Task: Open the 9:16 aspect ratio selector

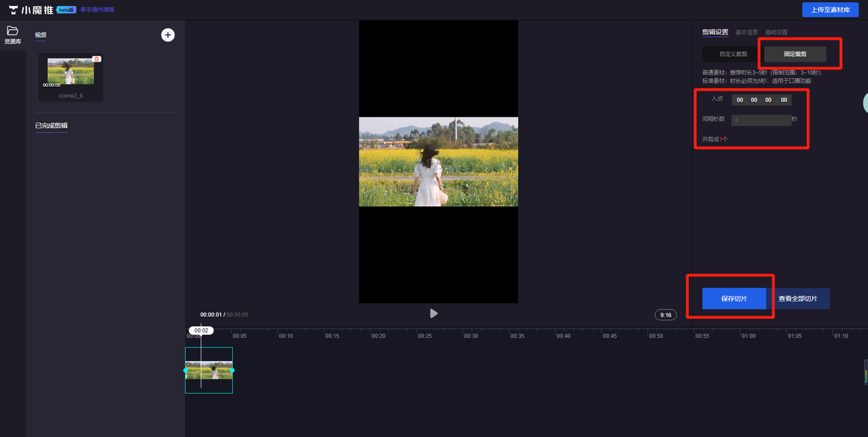Action: point(666,315)
